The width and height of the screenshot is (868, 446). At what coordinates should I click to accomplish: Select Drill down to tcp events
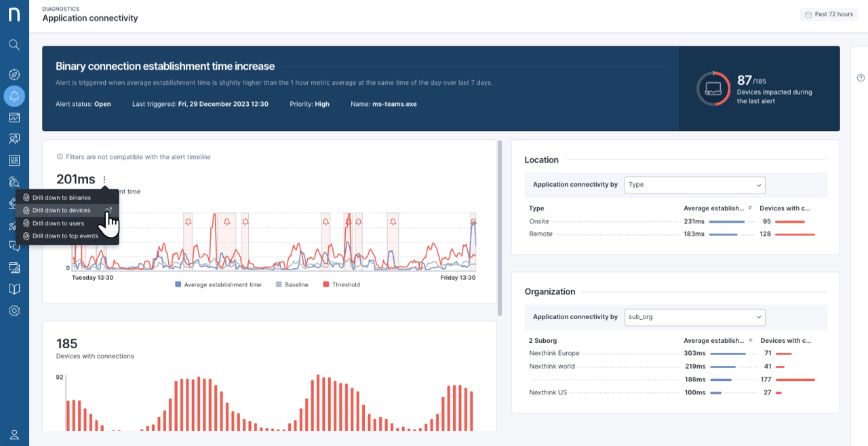(65, 236)
